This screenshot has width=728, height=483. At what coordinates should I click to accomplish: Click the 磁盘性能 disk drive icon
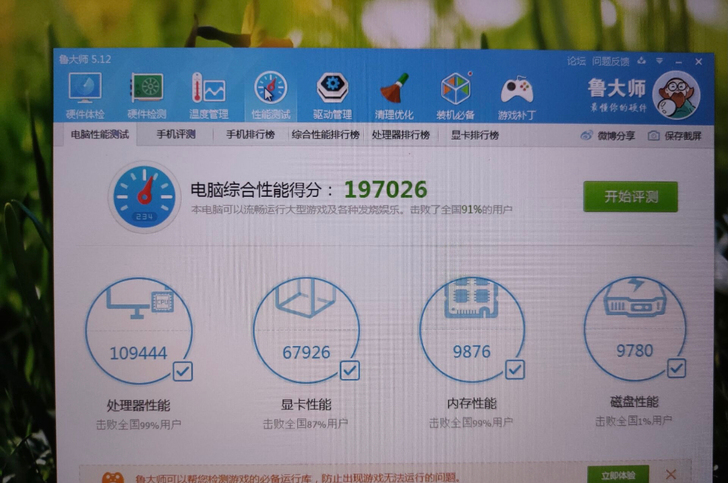(x=635, y=298)
